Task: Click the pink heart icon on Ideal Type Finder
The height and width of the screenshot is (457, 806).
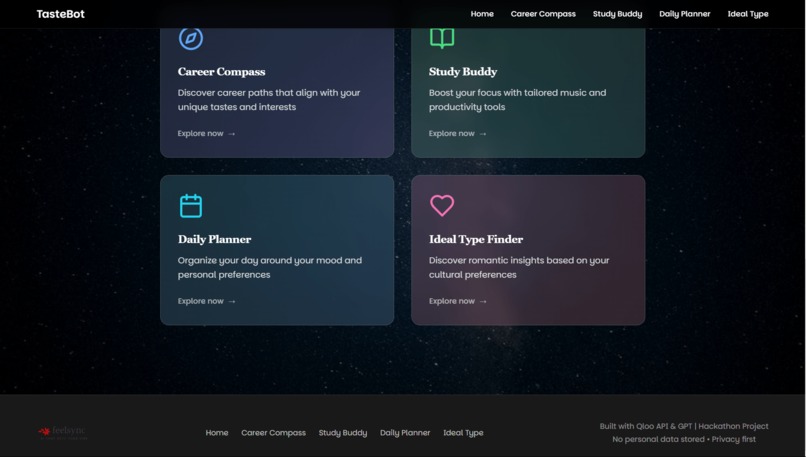Action: click(x=442, y=206)
